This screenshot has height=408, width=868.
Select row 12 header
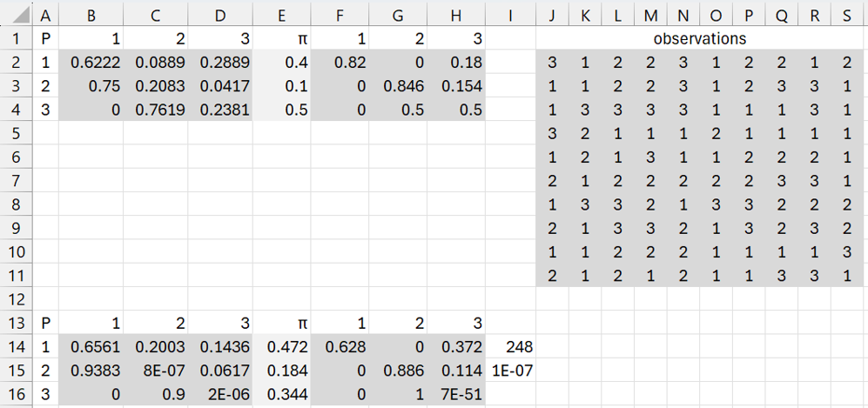coord(17,299)
